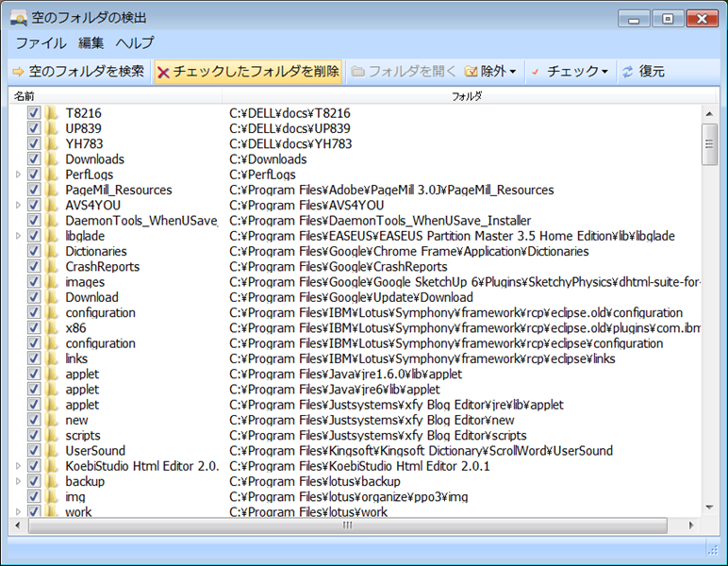728x566 pixels.
Task: Click the folder icon beside Dictionaries
Action: (x=52, y=251)
